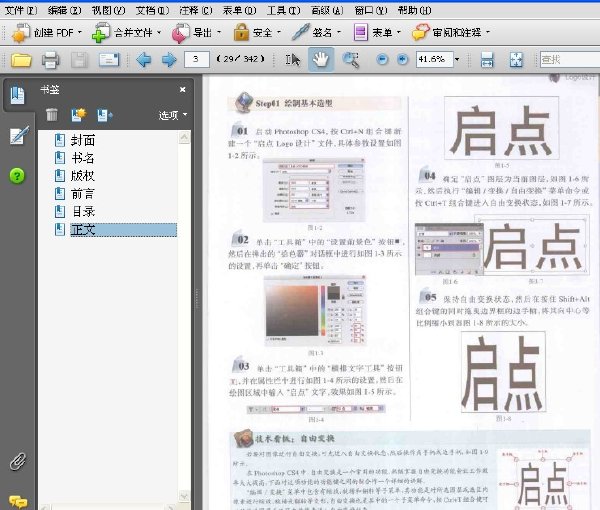Click the page number input field

point(197,59)
